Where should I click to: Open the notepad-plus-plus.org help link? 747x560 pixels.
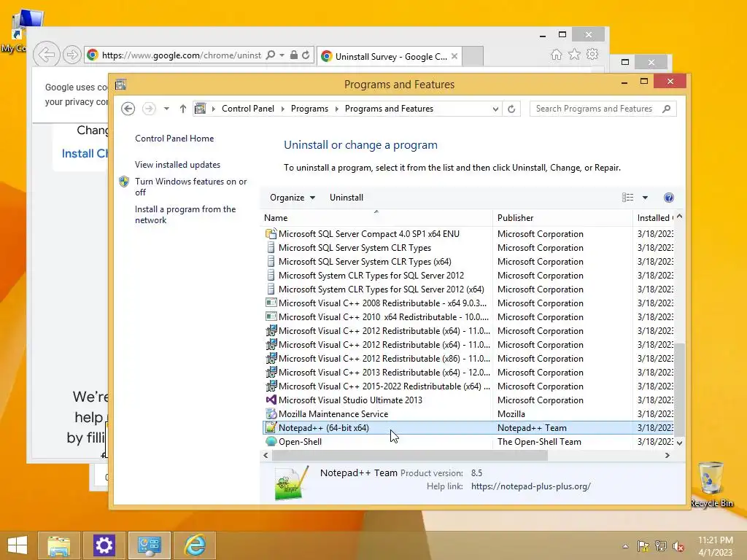(x=531, y=486)
